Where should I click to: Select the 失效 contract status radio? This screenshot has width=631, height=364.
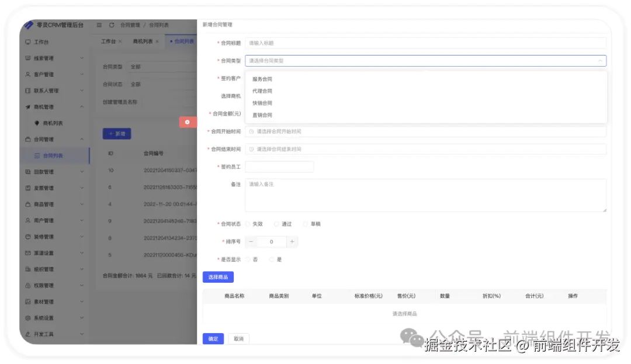tap(251, 224)
